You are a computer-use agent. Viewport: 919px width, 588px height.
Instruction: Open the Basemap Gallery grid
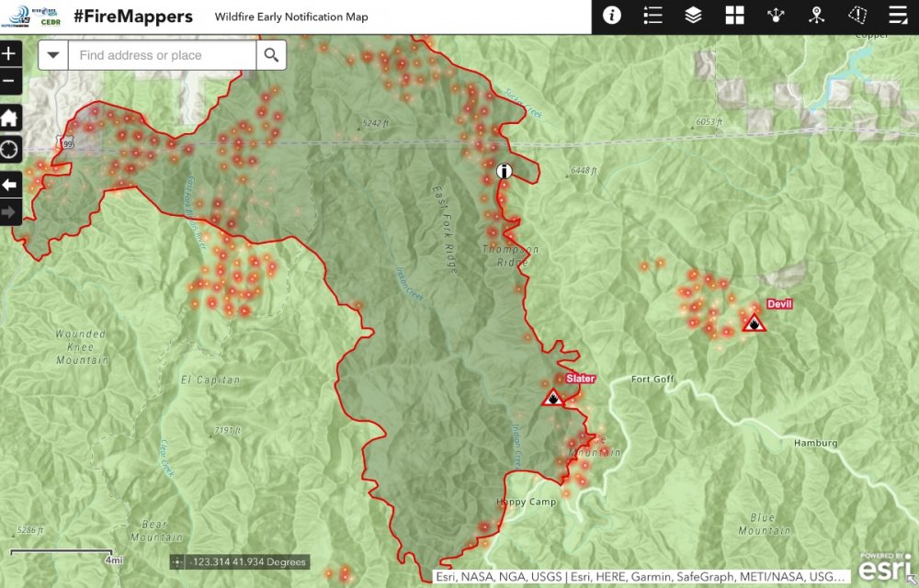coord(734,16)
